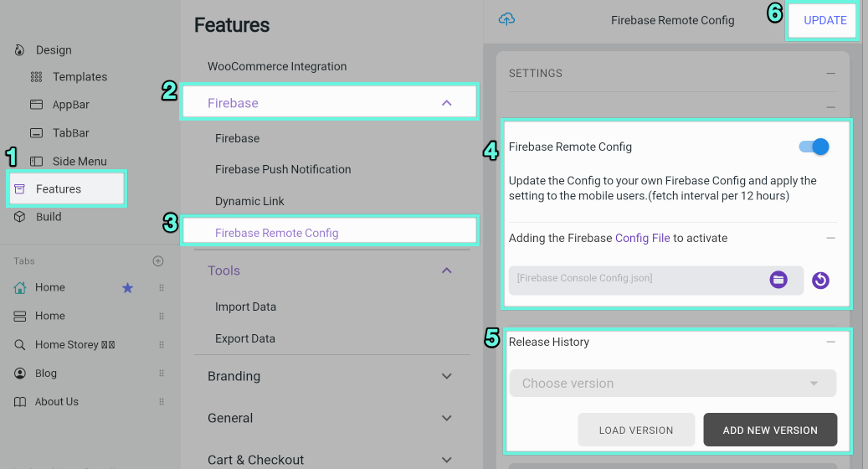Click the folder icon in config field
Image resolution: width=868 pixels, height=469 pixels.
coord(778,280)
